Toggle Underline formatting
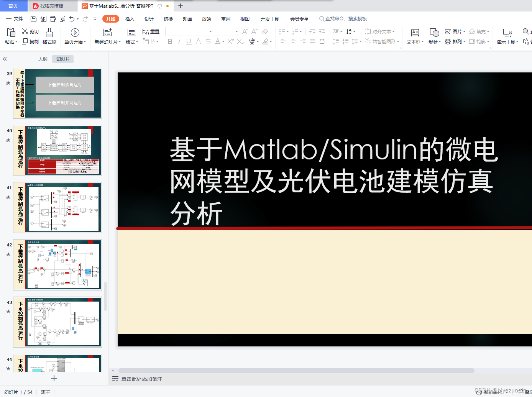 click(189, 41)
